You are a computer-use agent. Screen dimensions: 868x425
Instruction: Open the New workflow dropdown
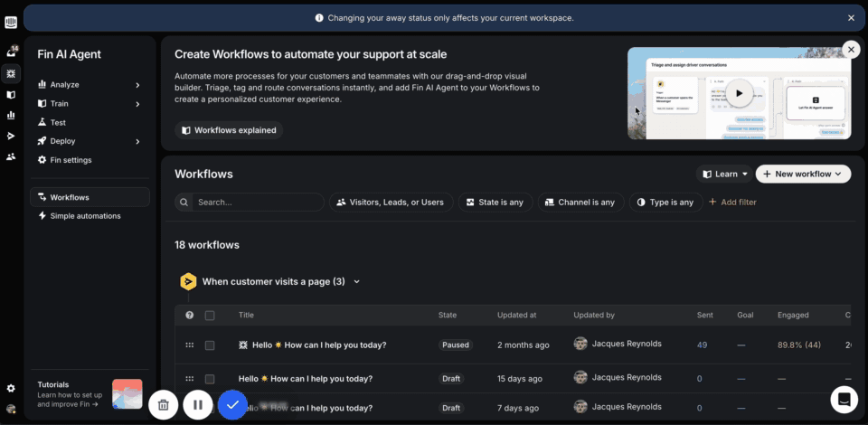coord(803,174)
